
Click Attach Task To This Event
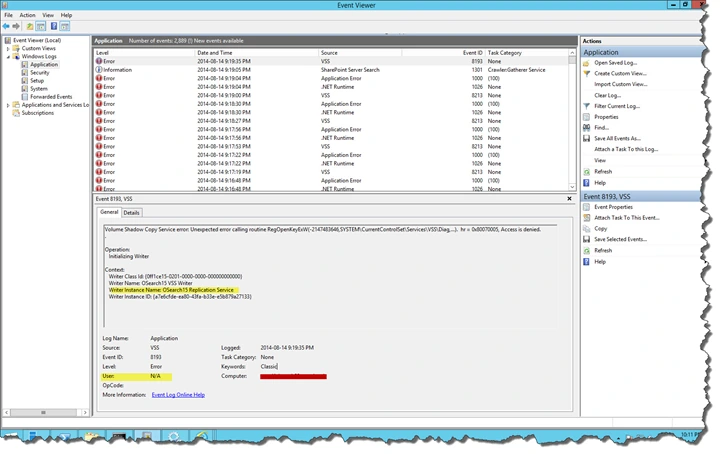626,218
